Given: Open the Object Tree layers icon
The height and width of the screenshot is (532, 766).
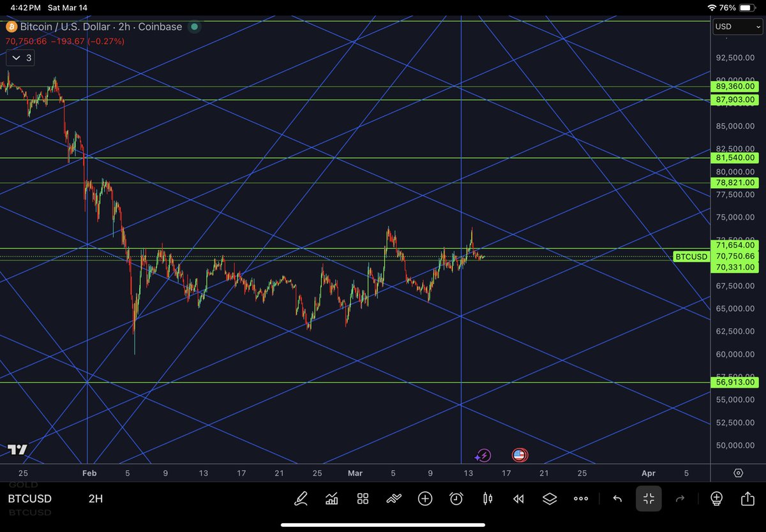Looking at the screenshot, I should [x=550, y=499].
